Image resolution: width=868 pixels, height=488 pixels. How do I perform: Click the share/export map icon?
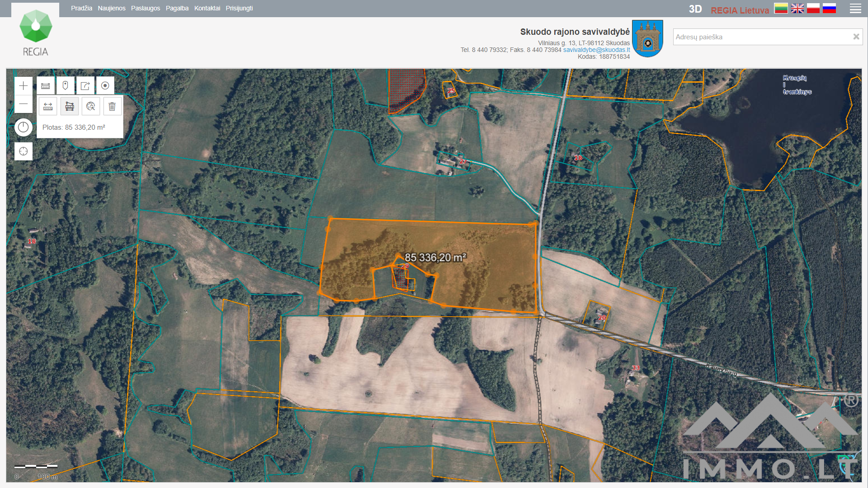pyautogui.click(x=85, y=85)
